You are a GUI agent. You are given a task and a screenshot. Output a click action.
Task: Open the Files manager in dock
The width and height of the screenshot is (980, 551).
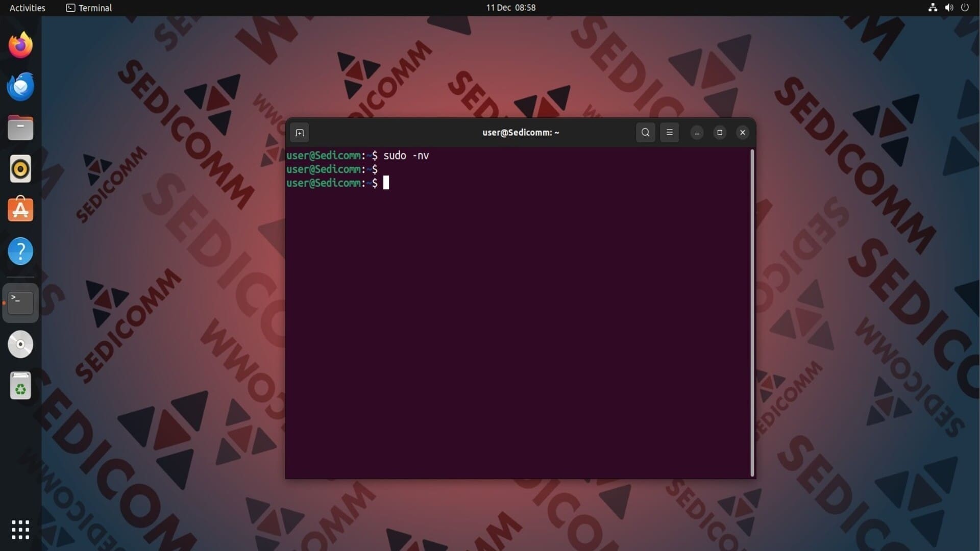(20, 128)
